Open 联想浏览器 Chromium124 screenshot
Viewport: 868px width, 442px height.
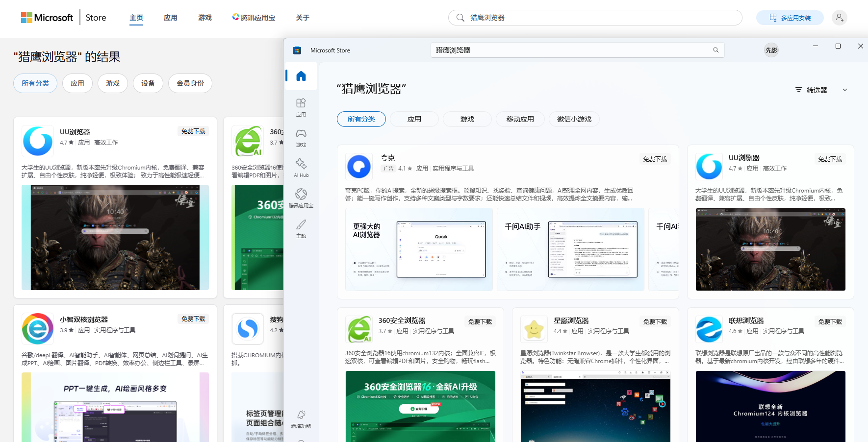coord(770,406)
